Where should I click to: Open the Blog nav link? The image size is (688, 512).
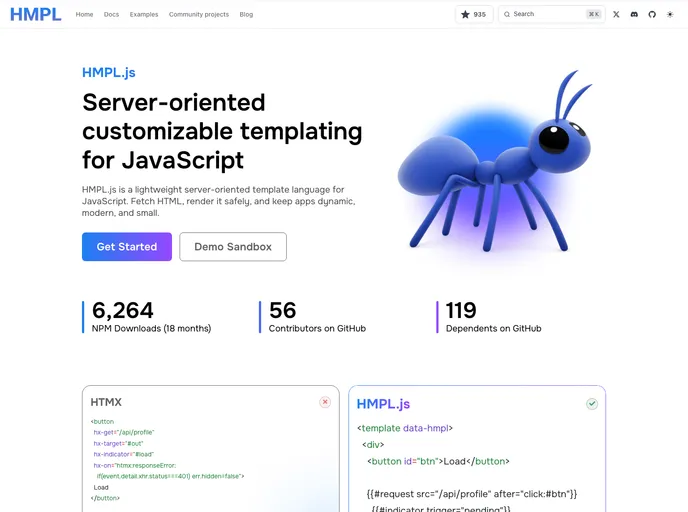tap(246, 14)
